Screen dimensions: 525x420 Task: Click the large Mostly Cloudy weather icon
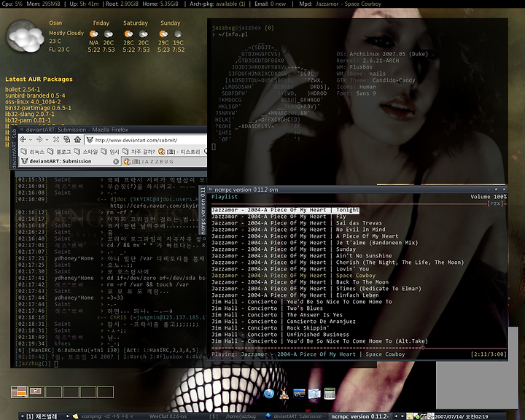26,36
